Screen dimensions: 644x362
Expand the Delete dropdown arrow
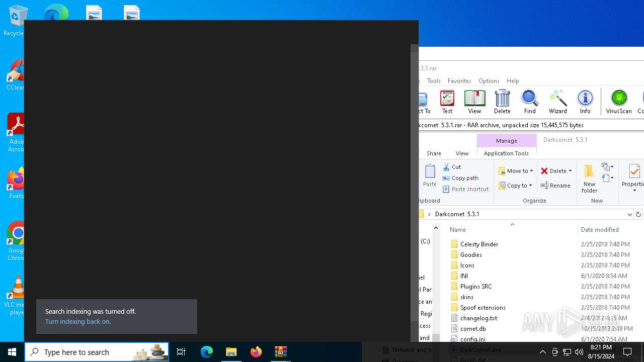pyautogui.click(x=570, y=171)
